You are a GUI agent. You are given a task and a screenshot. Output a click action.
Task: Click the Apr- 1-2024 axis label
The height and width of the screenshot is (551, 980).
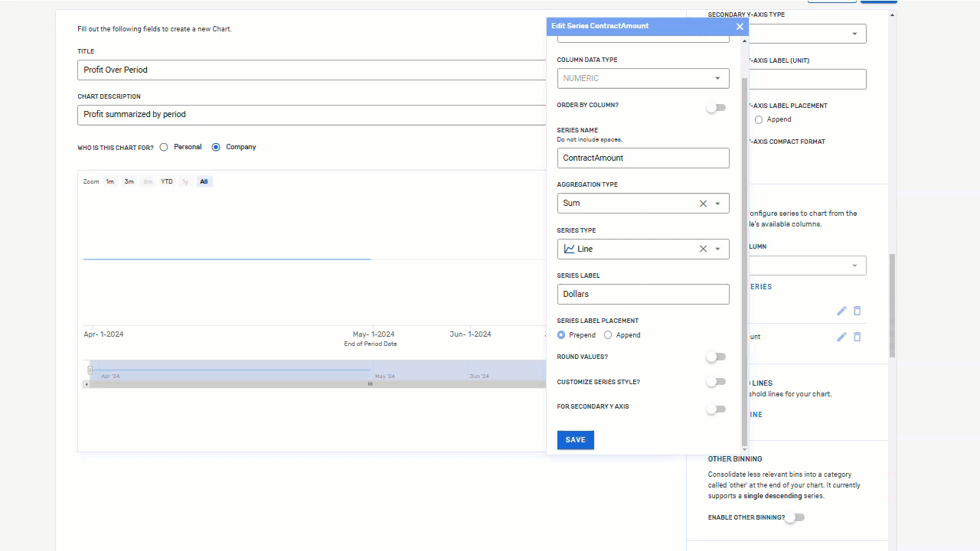[x=103, y=334]
